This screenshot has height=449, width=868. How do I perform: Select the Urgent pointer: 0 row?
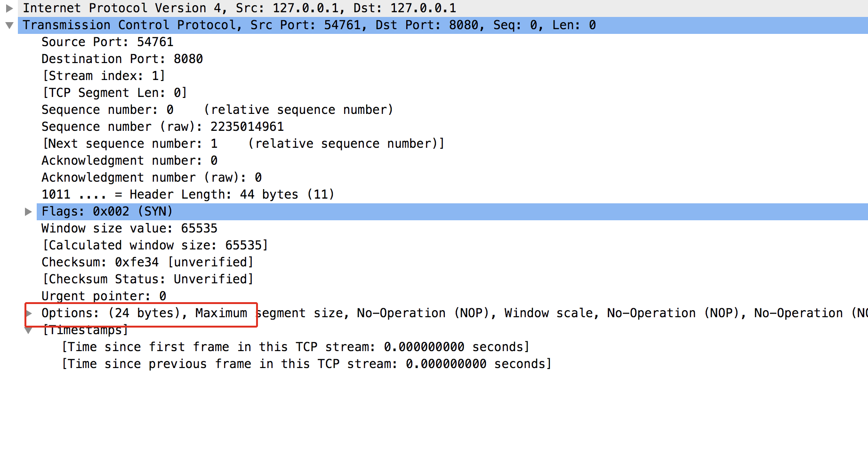click(x=104, y=296)
